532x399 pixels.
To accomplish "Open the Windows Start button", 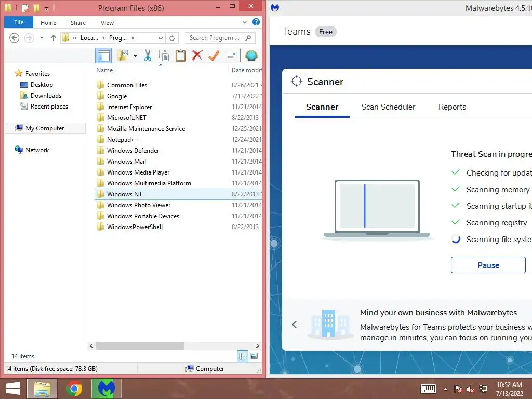I will 13,389.
